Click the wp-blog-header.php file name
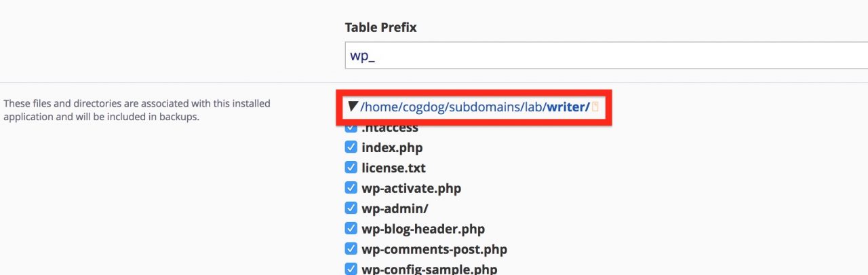Viewport: 868px width, 275px height. coord(423,230)
